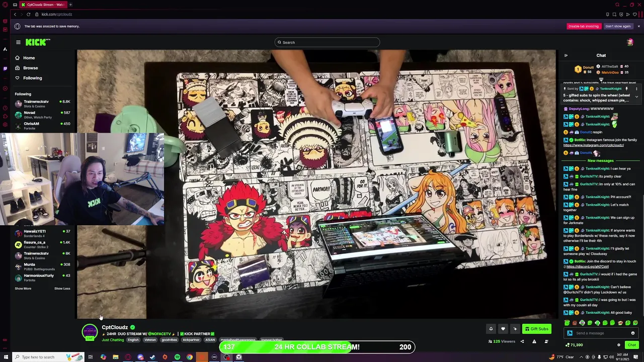Image resolution: width=644 pixels, height=362 pixels.
Task: Open the Murda PUBG channel
Action: (x=43, y=266)
